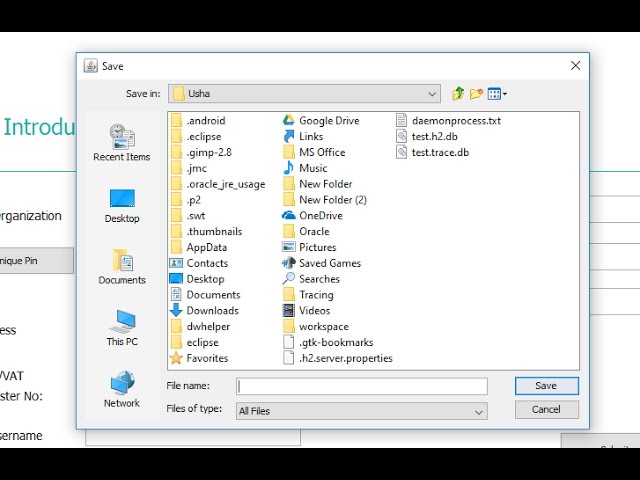Select the Videos folder
640x480 pixels.
[306, 311]
